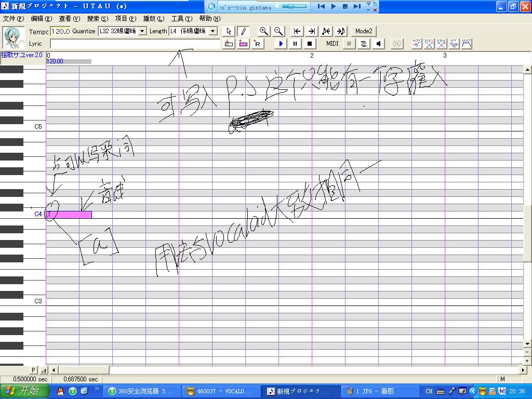532x399 pixels.
Task: Select the arrow pointer tool
Action: tap(229, 31)
